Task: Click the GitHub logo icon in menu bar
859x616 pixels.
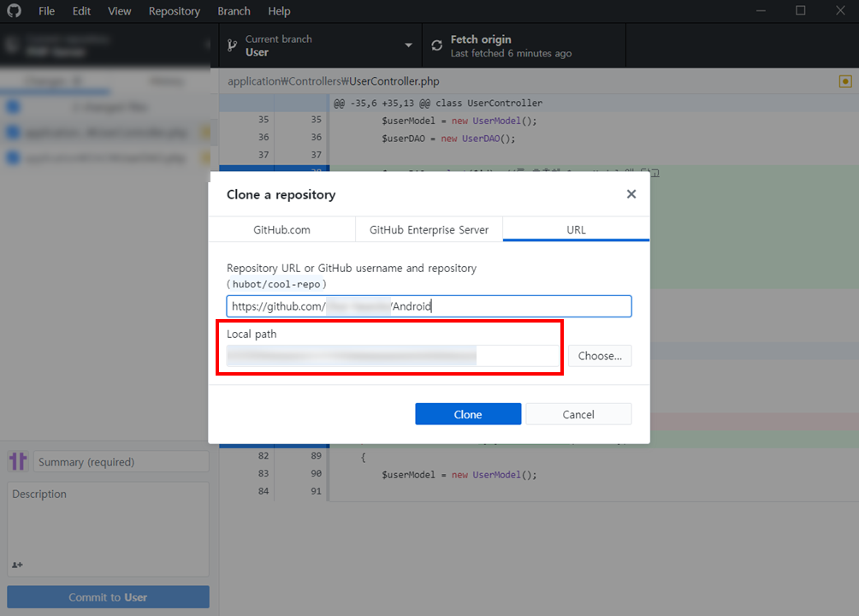Action: [15, 11]
